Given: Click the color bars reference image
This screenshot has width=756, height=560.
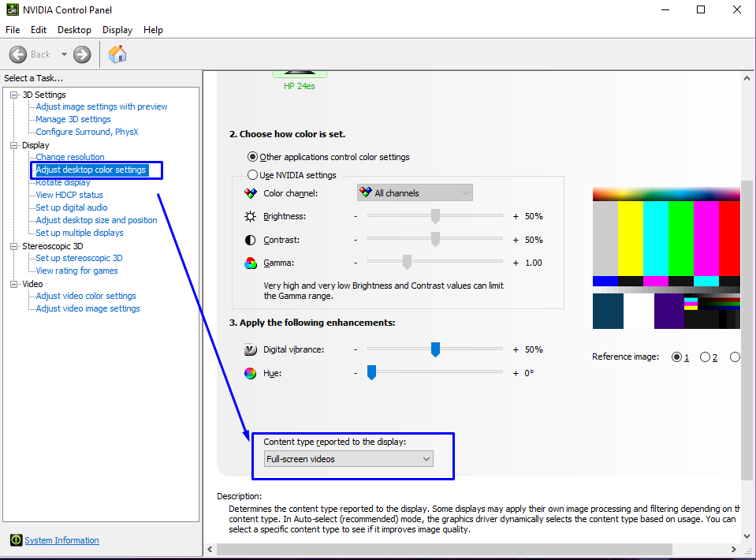Looking at the screenshot, I should click(x=666, y=259).
